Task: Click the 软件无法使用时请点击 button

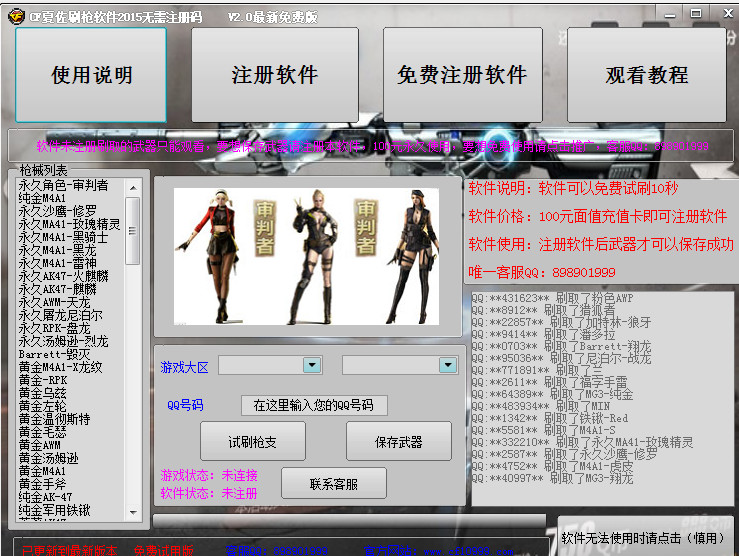Action: 641,537
